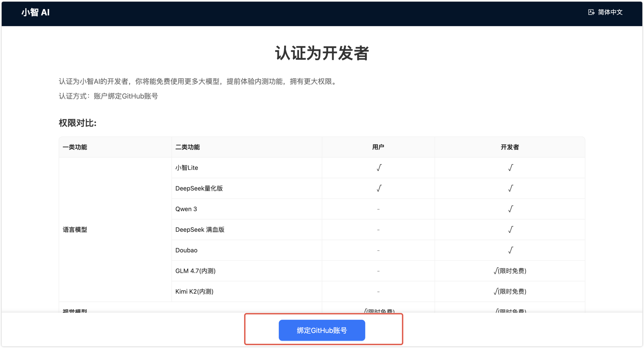Click 限时免费 developer cell for GLM 4.7
The image size is (644, 348).
510,271
